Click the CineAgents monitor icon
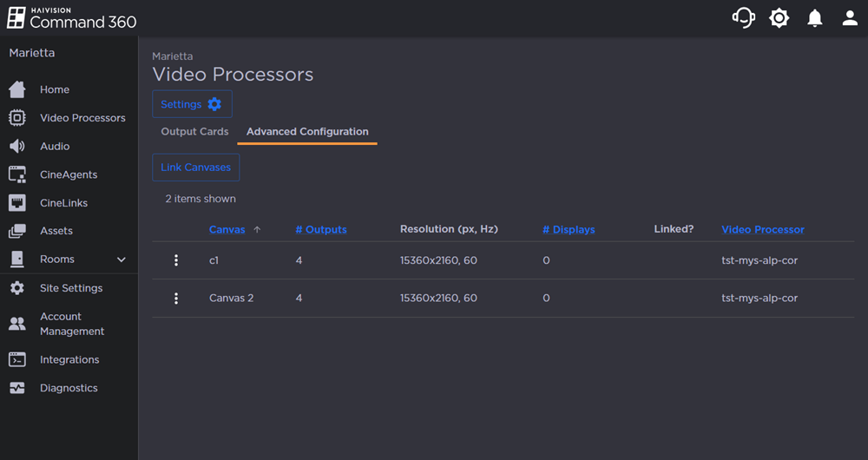868x460 pixels. click(x=17, y=174)
